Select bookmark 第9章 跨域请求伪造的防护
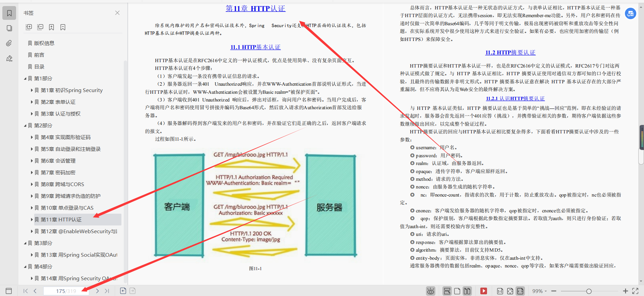644x296 pixels. [70, 196]
